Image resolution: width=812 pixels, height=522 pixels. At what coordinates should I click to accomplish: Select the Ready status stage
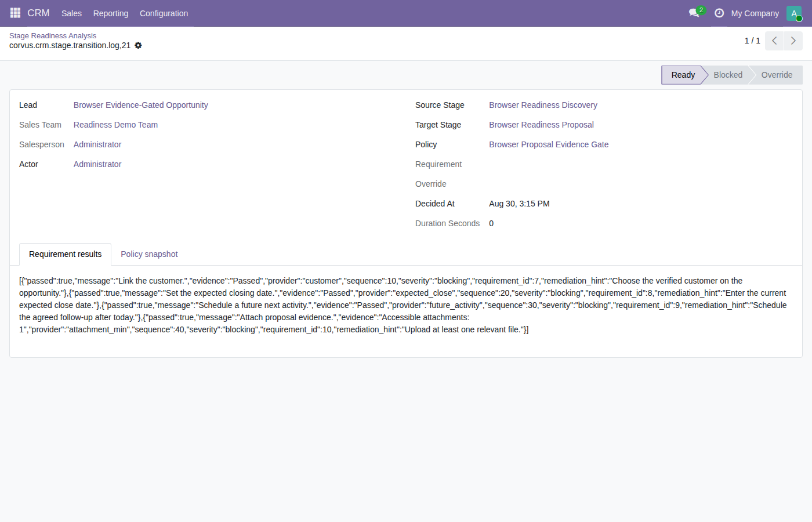[x=682, y=75]
